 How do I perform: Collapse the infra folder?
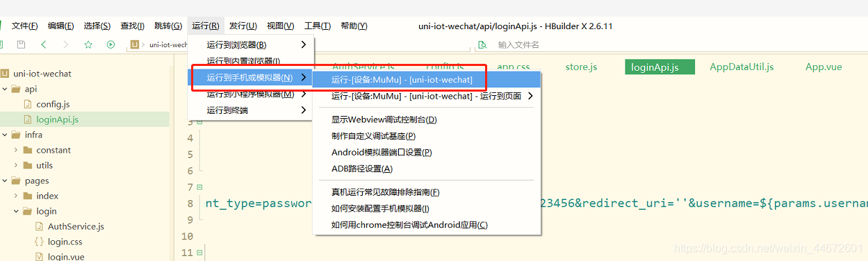(x=5, y=135)
